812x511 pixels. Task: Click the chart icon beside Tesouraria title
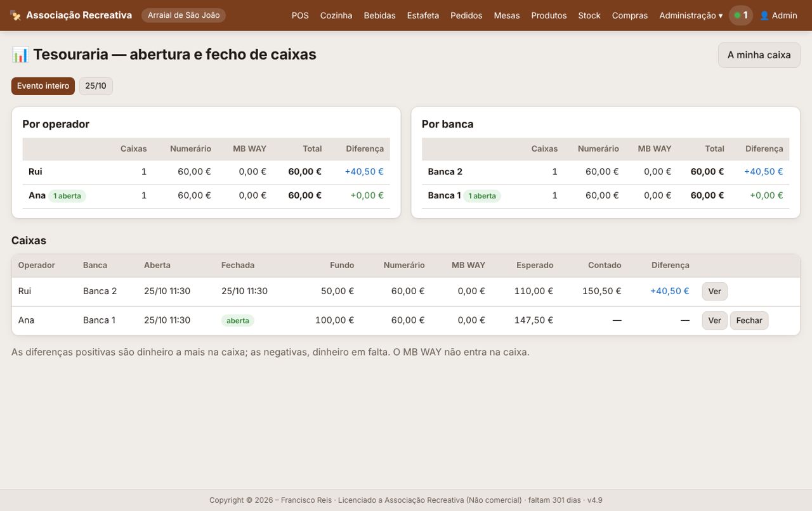[20, 55]
